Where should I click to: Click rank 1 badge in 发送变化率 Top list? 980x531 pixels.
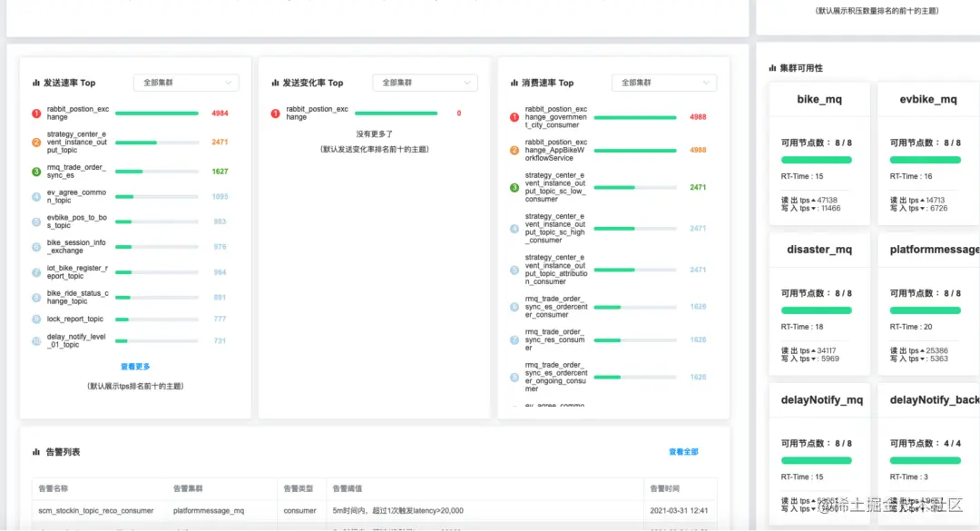[x=275, y=113]
